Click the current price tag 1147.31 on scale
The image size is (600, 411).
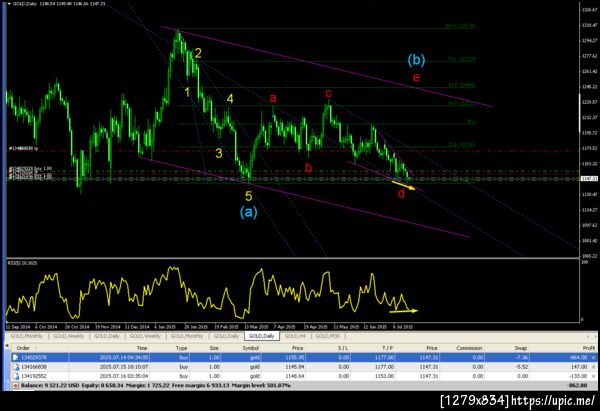click(x=589, y=179)
